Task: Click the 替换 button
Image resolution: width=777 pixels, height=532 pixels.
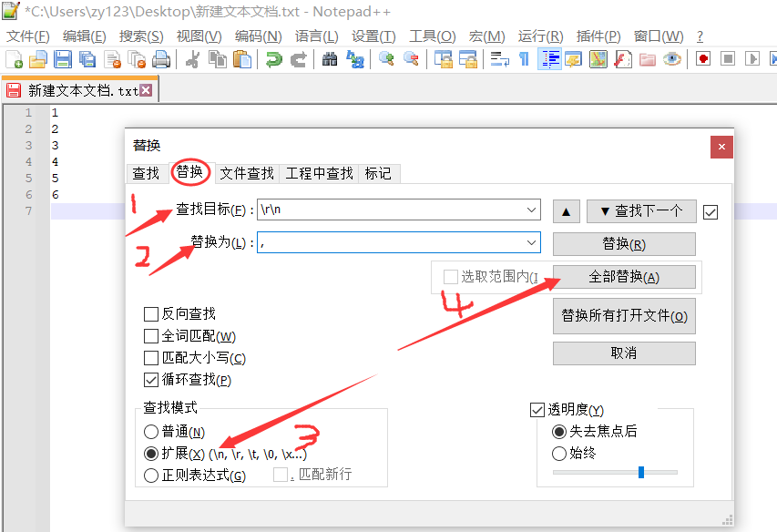Action: pyautogui.click(x=624, y=244)
